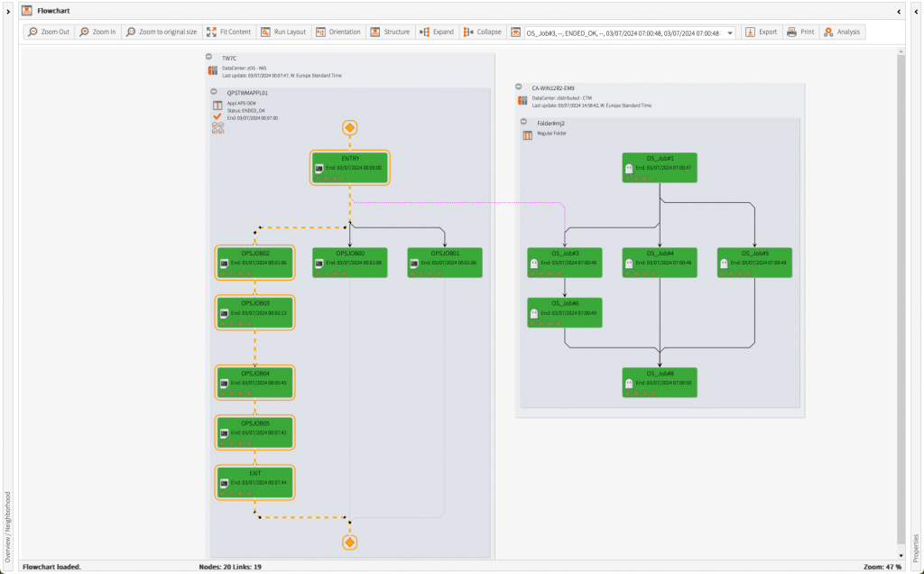The width and height of the screenshot is (924, 574).
Task: Expand the left sidebar panel arrow
Action: click(8, 10)
